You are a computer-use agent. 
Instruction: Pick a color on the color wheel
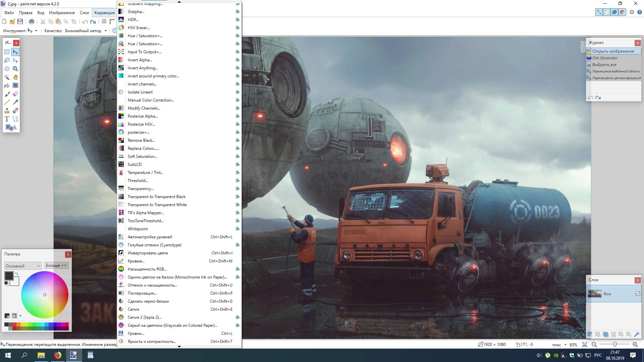point(45,295)
